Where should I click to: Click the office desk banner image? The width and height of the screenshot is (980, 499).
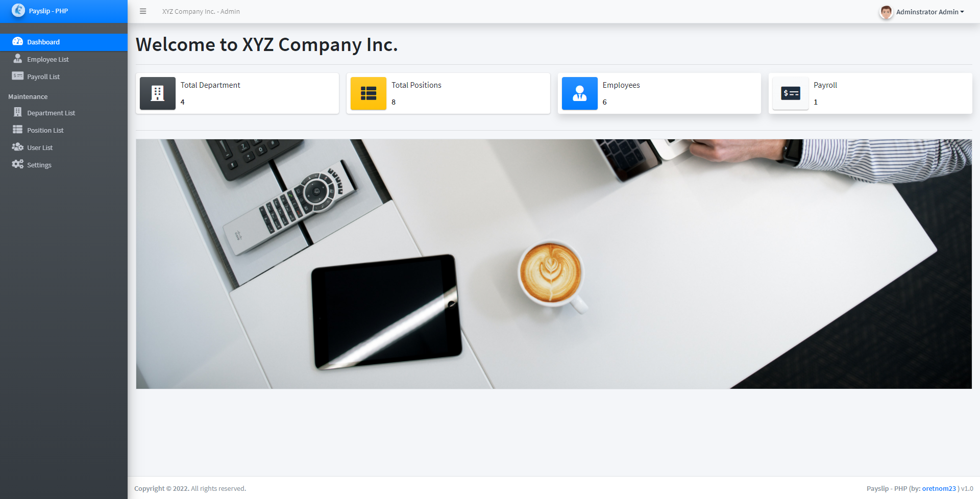554,264
